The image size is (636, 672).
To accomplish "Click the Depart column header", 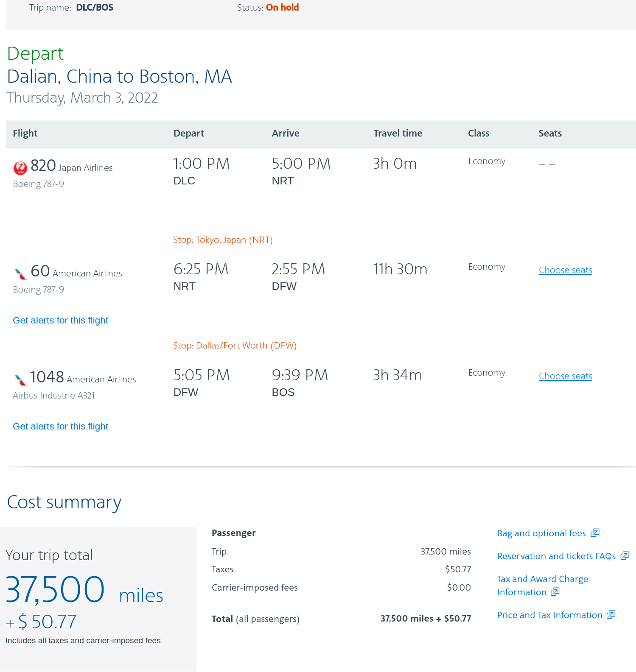I will 189,134.
